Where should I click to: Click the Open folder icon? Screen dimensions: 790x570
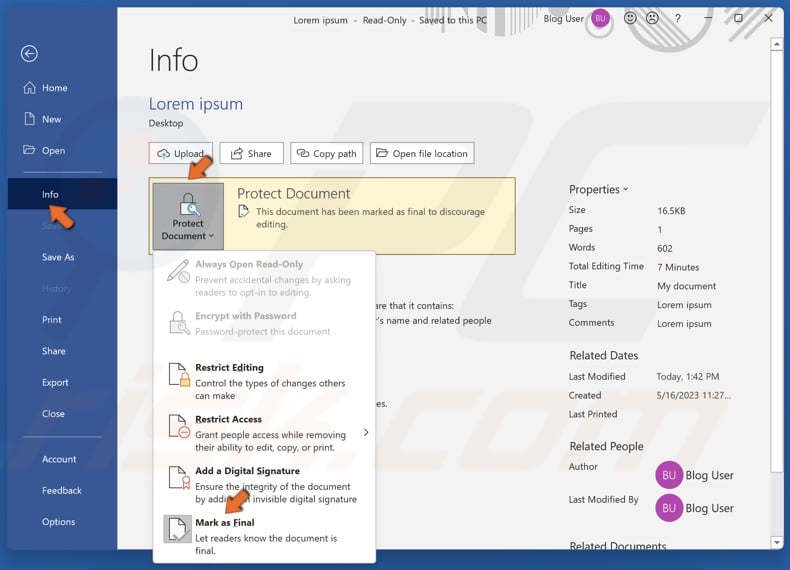pyautogui.click(x=29, y=150)
